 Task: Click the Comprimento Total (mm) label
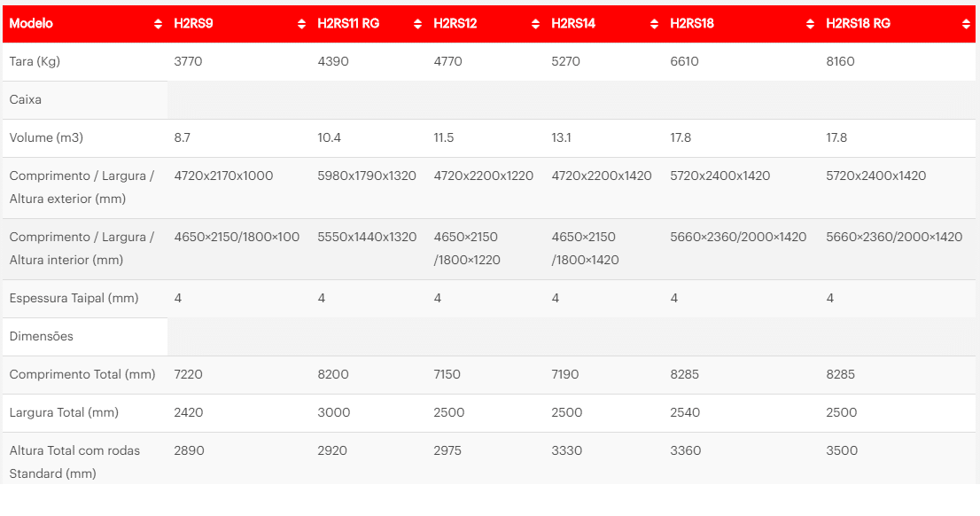(82, 375)
